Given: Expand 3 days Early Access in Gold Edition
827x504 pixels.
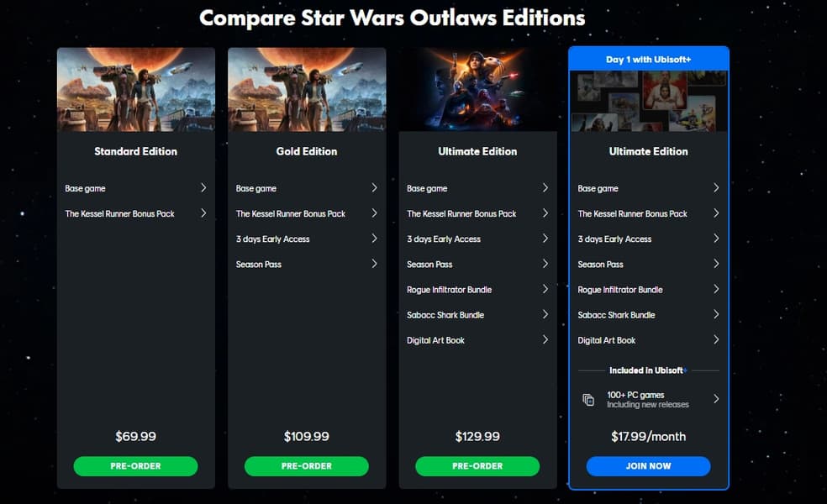Looking at the screenshot, I should click(x=307, y=239).
